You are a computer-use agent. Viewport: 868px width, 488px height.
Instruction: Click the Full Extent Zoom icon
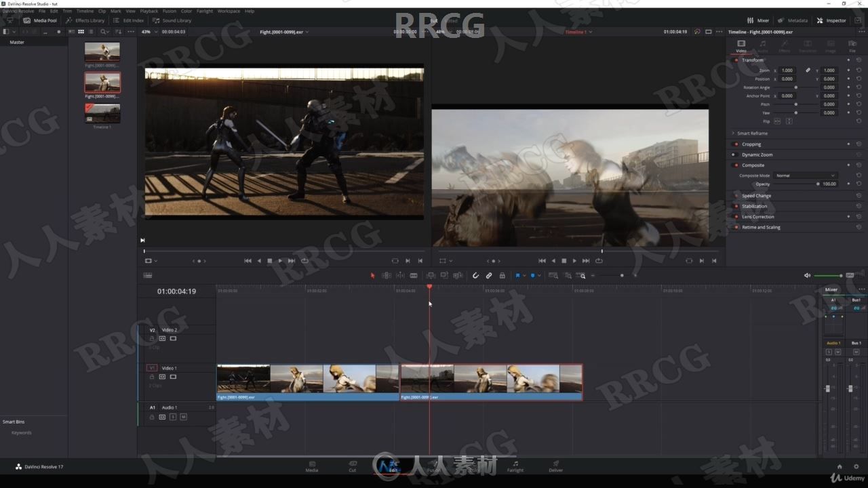[x=553, y=275]
